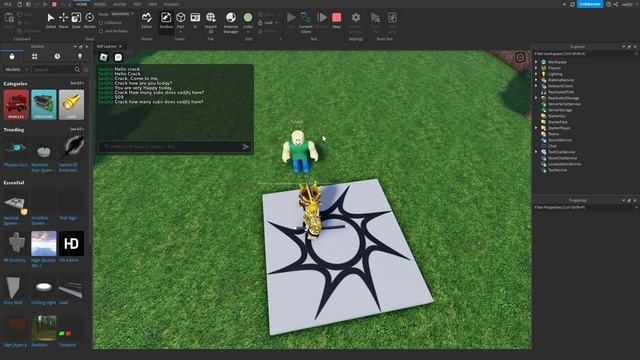
Task: Open the Vehicles category thumbnail
Action: coord(16,105)
